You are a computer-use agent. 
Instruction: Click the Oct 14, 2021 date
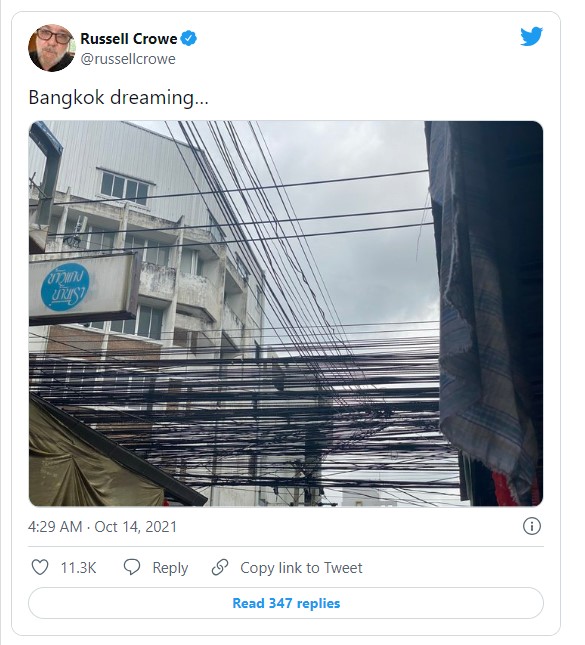pyautogui.click(x=135, y=527)
